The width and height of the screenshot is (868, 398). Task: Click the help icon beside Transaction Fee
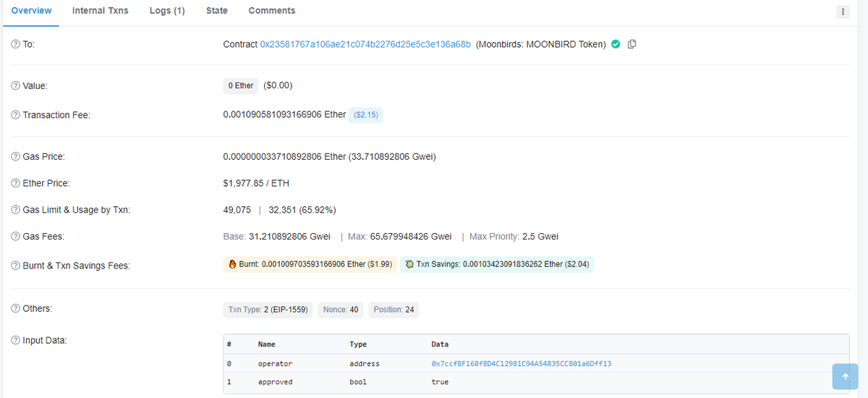click(x=15, y=115)
